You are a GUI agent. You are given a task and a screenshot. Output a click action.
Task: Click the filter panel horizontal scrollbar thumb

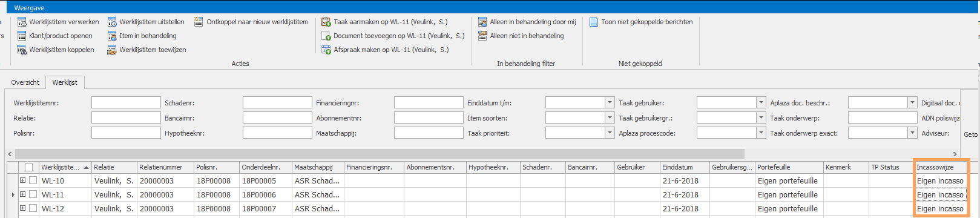[380, 154]
